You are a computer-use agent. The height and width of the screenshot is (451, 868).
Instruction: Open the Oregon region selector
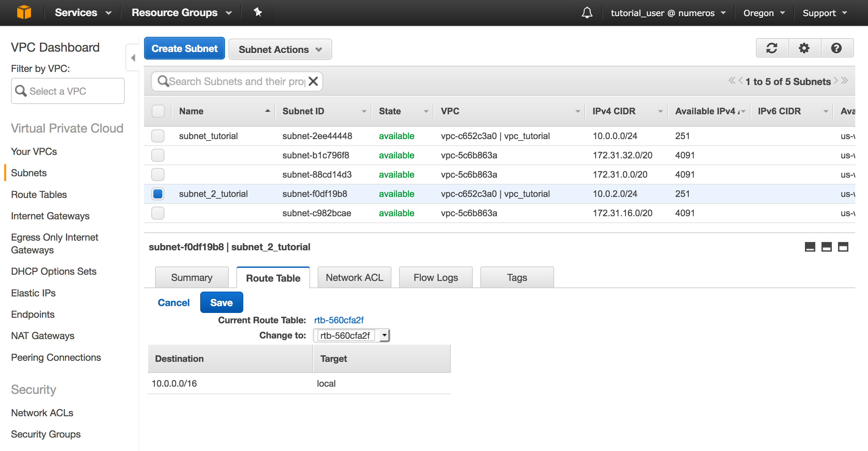coord(764,13)
